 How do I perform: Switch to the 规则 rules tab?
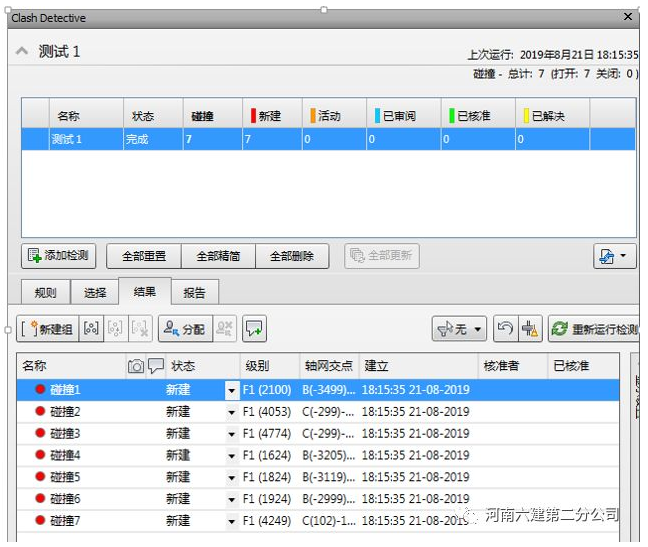coord(45,293)
